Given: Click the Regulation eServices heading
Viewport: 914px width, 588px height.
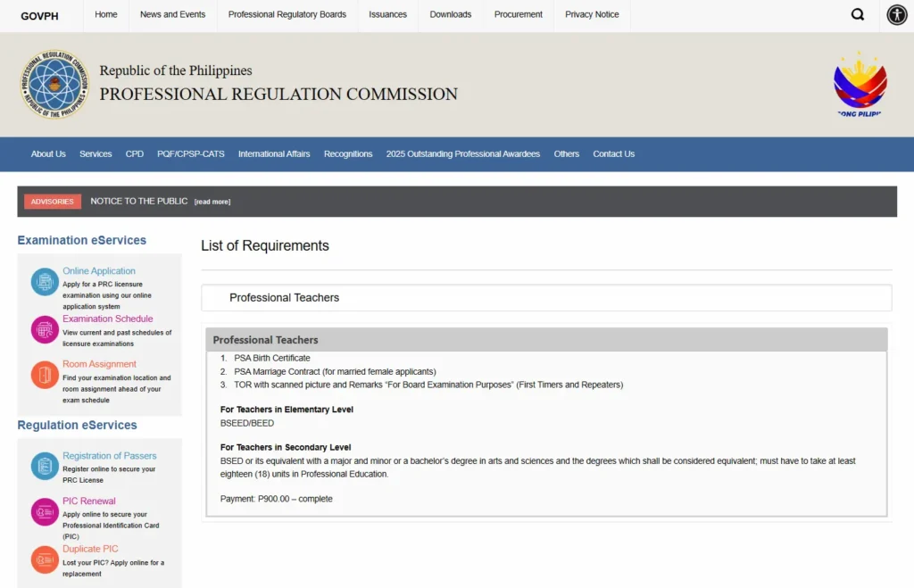Looking at the screenshot, I should click(77, 425).
